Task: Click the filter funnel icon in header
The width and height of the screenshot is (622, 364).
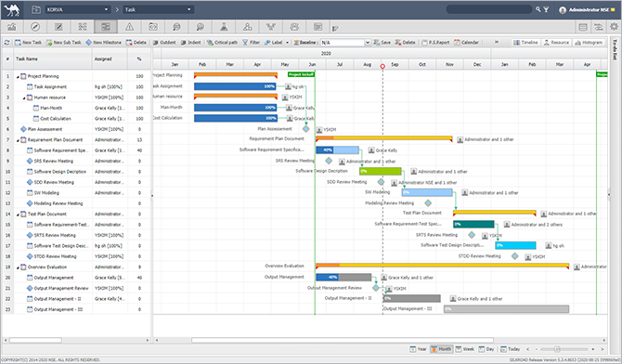Action: click(x=546, y=9)
